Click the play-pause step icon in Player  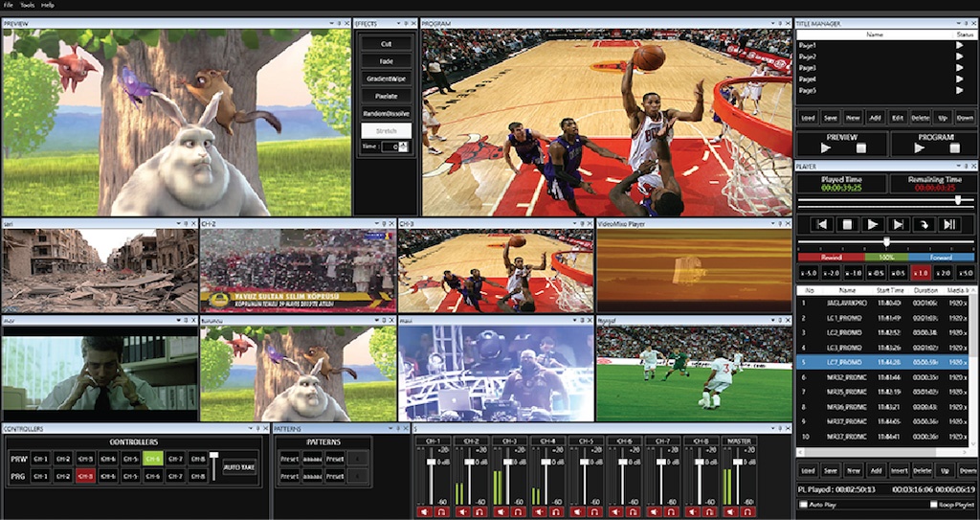coord(949,224)
